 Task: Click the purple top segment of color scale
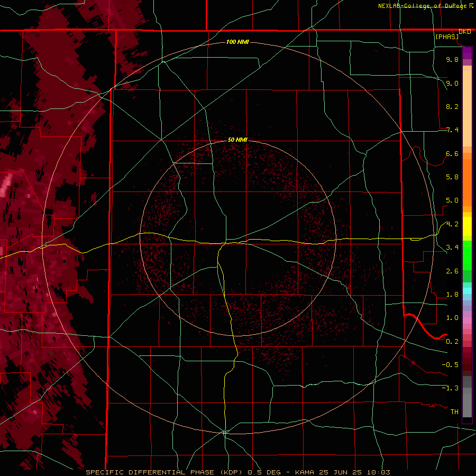(467, 53)
